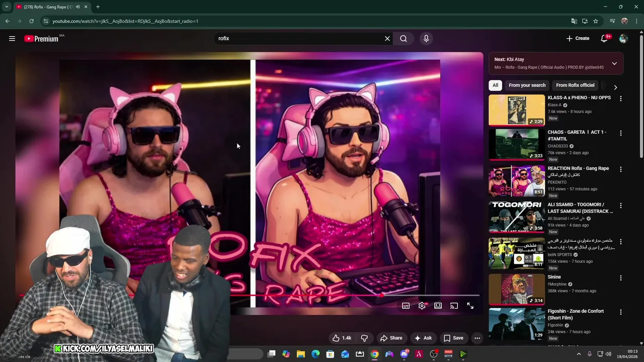Open options for CHAOS - GARETA video
This screenshot has width=644, height=362.
620,133
